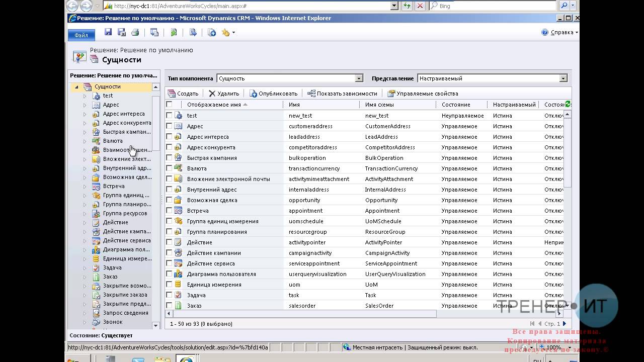Open the Представление dropdown
Viewport: 644px width, 362px height.
tap(563, 78)
